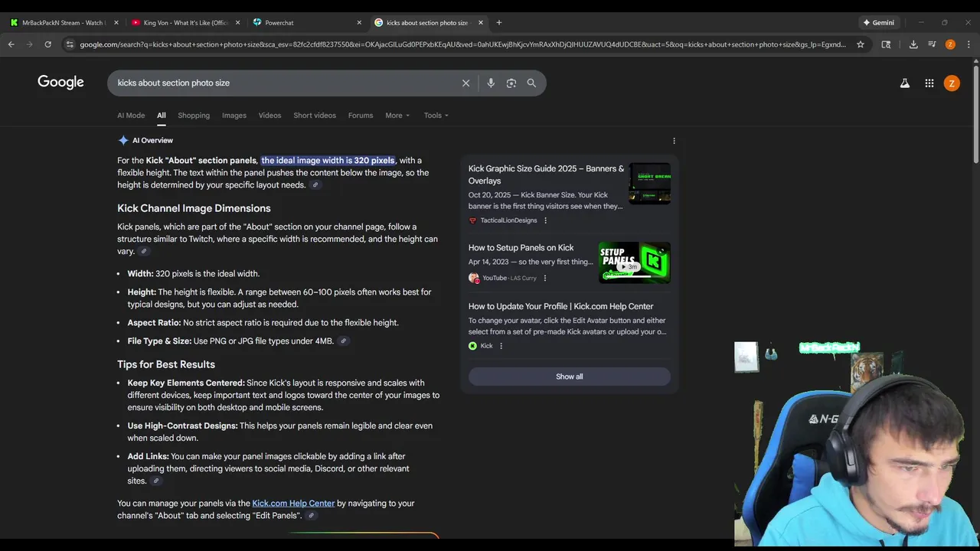Select the Images results tab
Viewport: 980px width, 551px height.
[x=234, y=116]
